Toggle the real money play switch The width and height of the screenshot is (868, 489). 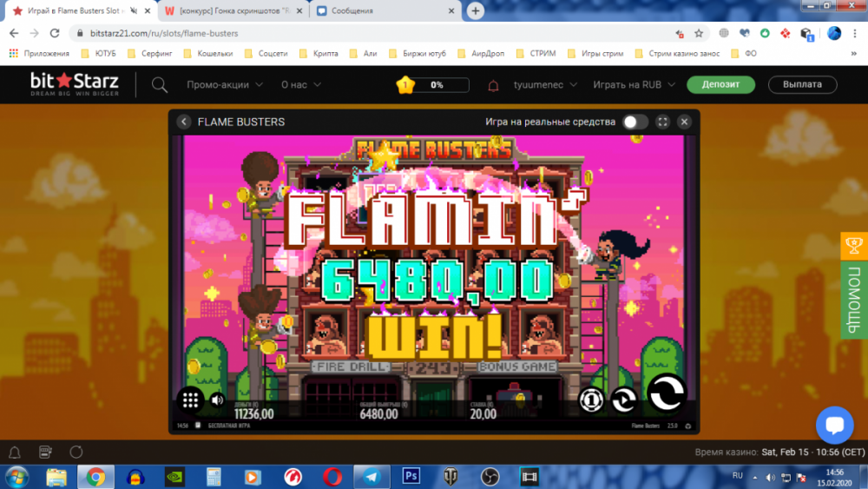coord(635,122)
